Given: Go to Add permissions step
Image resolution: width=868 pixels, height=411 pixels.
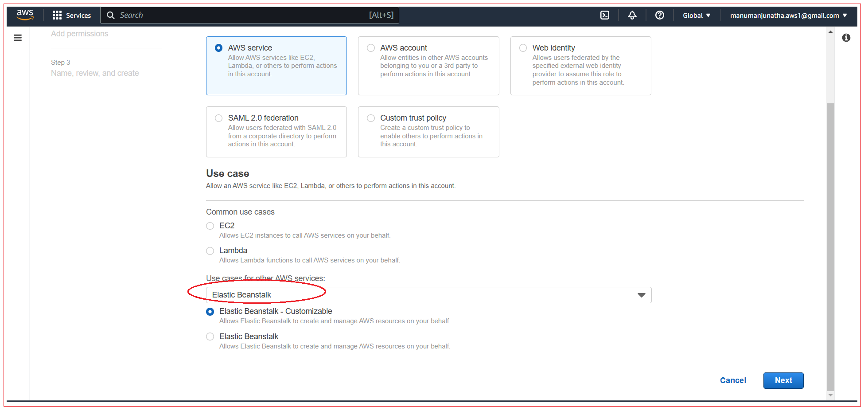Looking at the screenshot, I should coord(79,34).
